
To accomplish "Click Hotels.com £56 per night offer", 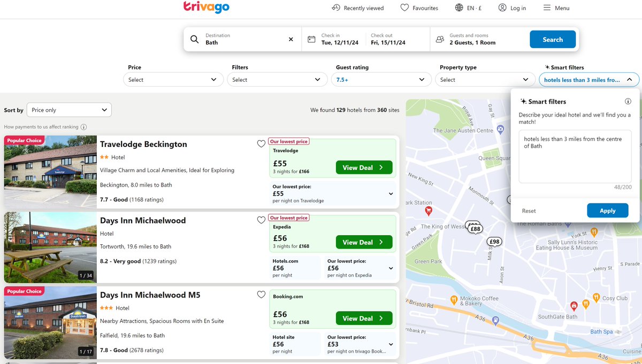I will pyautogui.click(x=295, y=268).
